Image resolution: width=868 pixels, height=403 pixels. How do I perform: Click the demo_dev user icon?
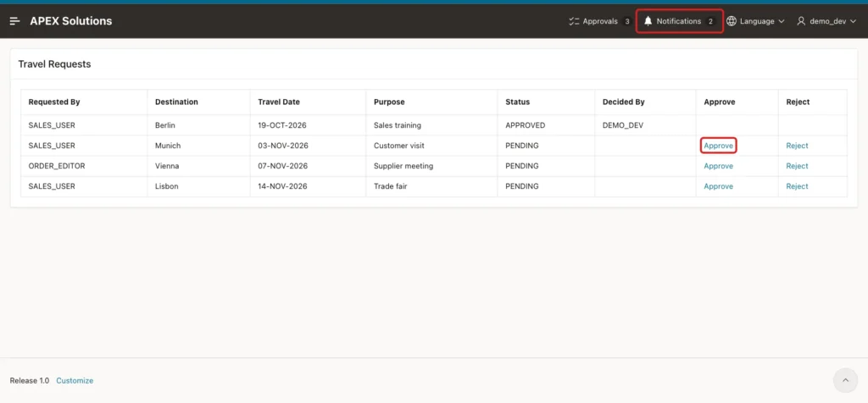pyautogui.click(x=801, y=21)
